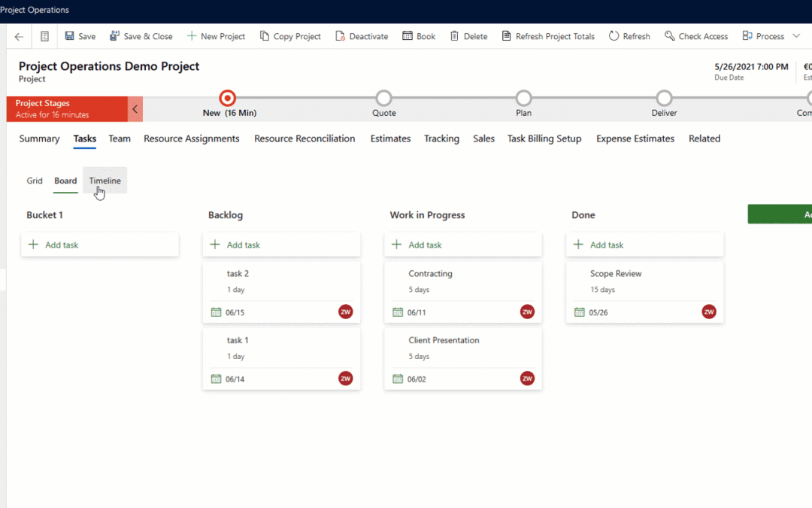The image size is (812, 508).
Task: Click the Refresh Project Totals icon
Action: click(507, 36)
